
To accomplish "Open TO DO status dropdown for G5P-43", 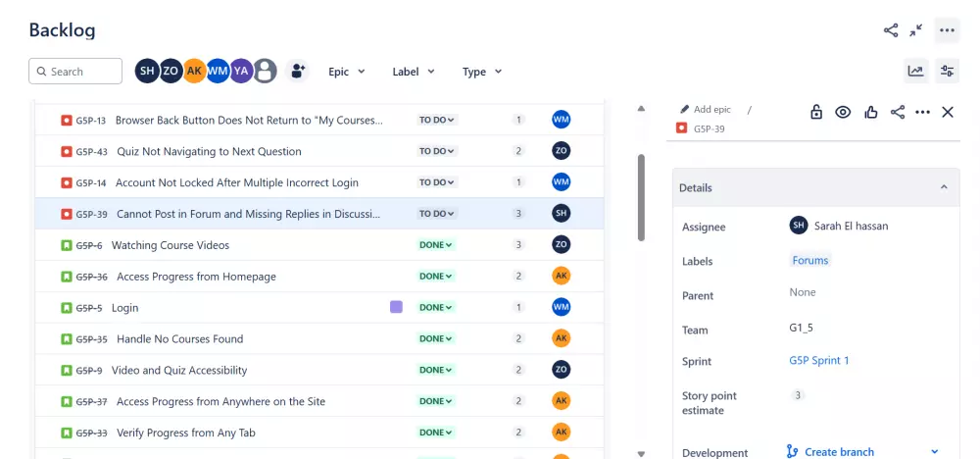I will pos(437,151).
